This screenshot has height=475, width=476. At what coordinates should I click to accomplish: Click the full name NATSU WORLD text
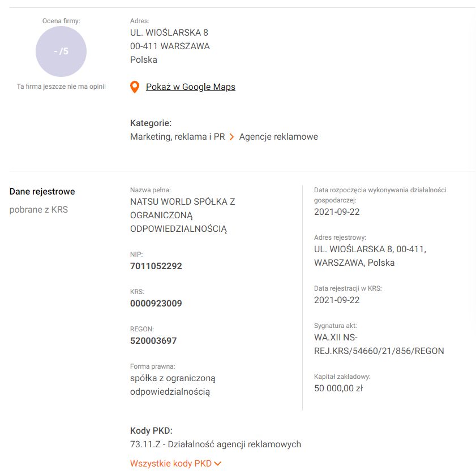pos(182,215)
